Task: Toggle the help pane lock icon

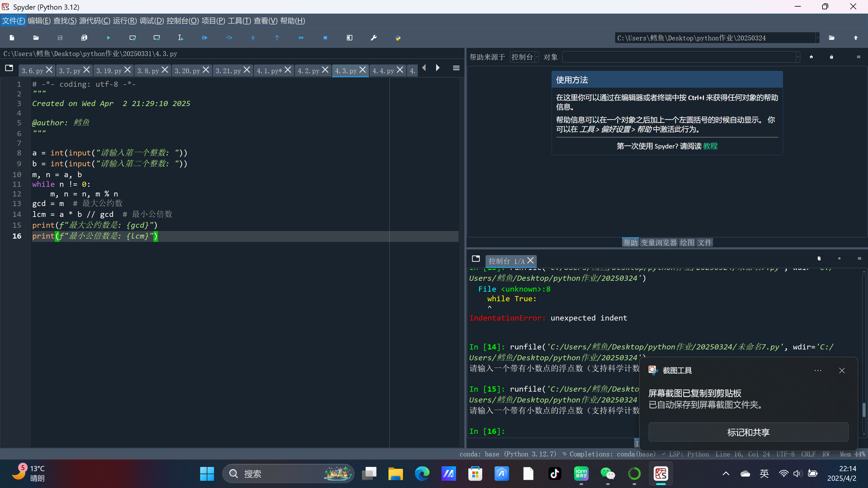Action: [x=831, y=57]
